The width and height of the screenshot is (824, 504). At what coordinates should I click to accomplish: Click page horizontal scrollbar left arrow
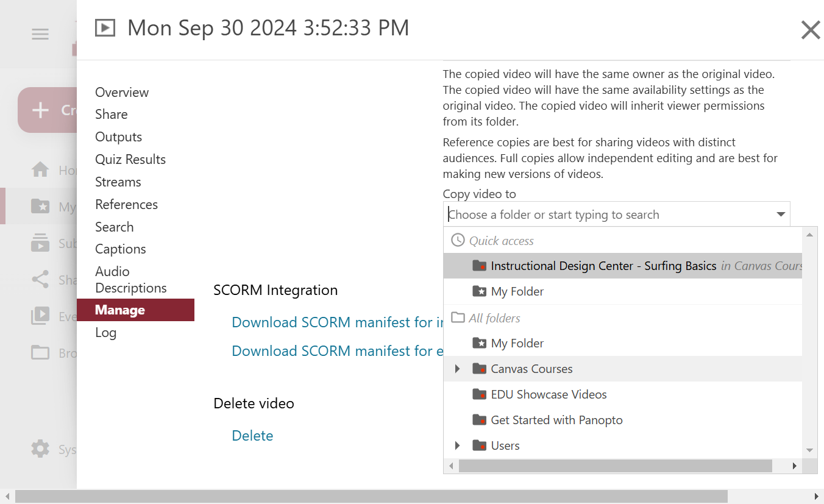7,497
